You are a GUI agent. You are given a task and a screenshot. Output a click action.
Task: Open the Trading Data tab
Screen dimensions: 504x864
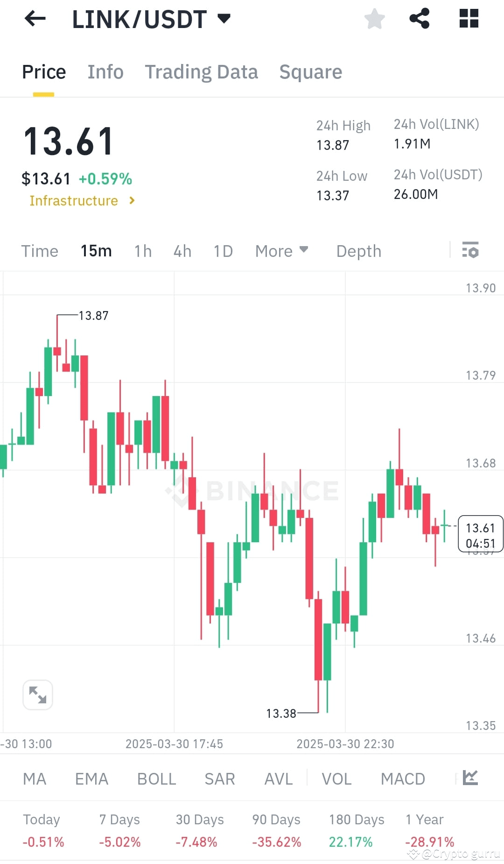point(202,71)
